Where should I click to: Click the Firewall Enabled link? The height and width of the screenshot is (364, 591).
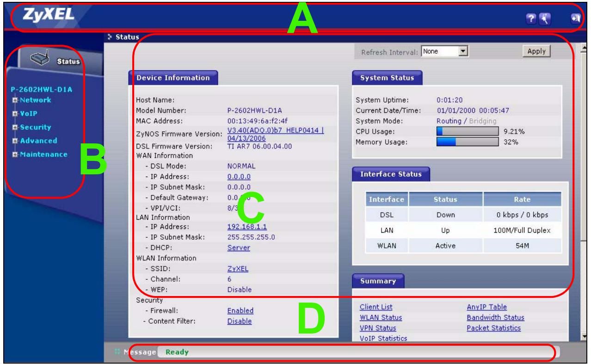coord(240,311)
